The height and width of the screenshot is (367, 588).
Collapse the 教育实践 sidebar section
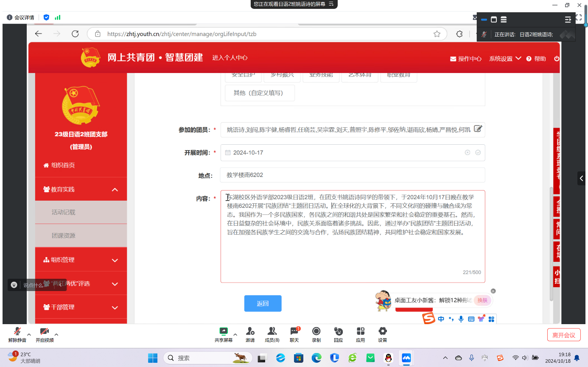[115, 189]
